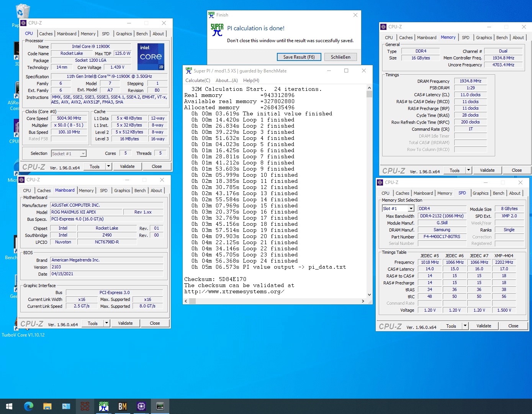Click CPU-Z title icon of Memory window

coord(383,27)
